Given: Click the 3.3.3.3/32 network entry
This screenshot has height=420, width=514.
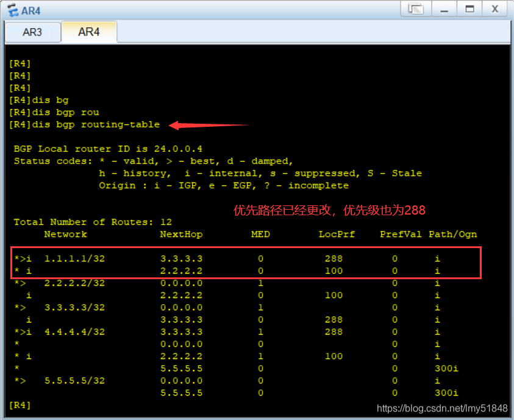Looking at the screenshot, I should 75,307.
